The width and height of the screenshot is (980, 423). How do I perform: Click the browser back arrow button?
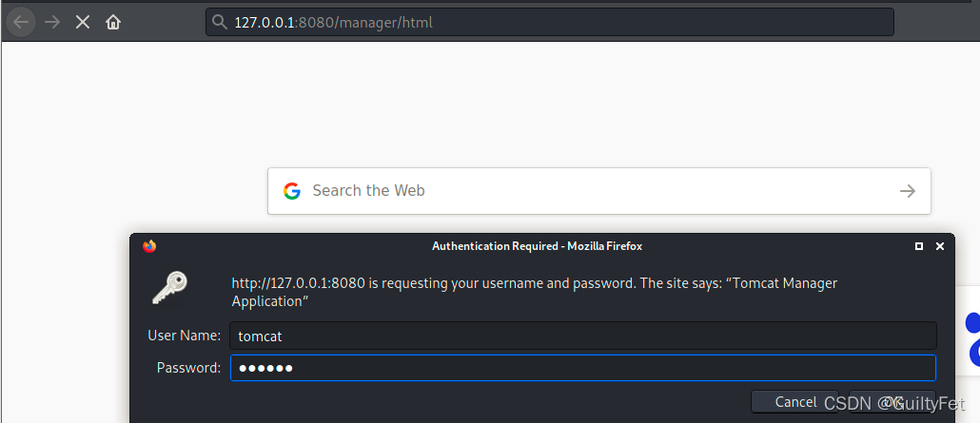[x=21, y=22]
